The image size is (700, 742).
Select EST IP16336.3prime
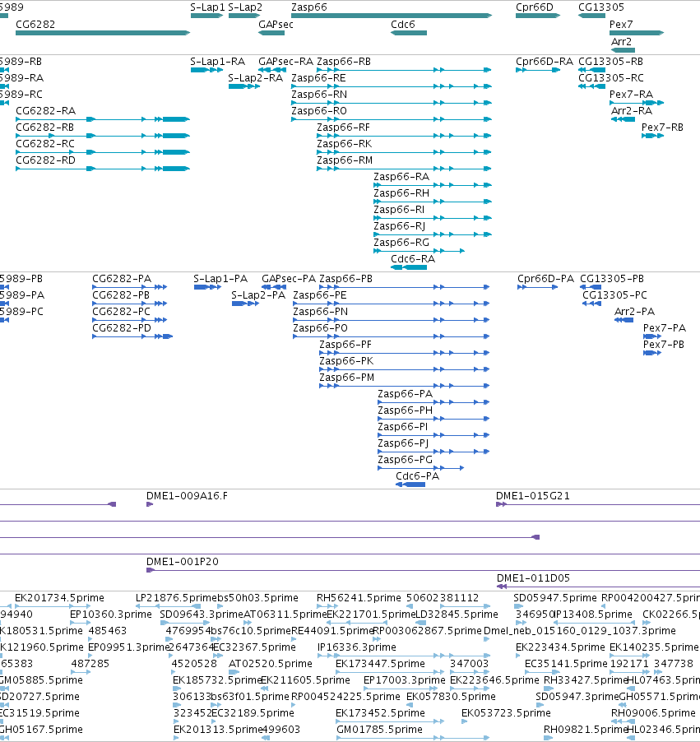click(357, 647)
